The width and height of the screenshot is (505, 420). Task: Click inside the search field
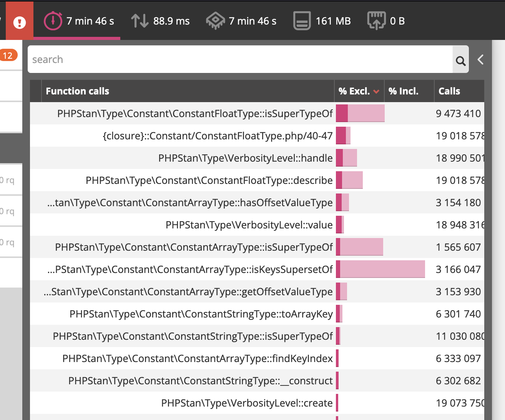(x=240, y=60)
